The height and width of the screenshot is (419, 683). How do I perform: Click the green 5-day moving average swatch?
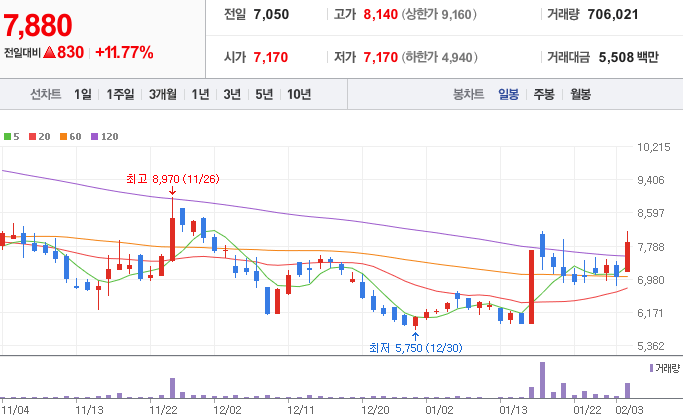[7, 137]
